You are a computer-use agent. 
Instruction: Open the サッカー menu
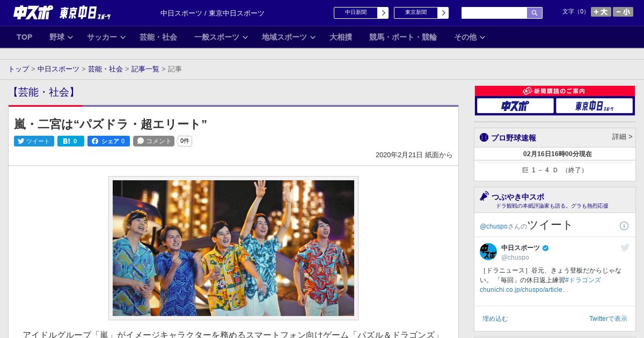pos(102,37)
